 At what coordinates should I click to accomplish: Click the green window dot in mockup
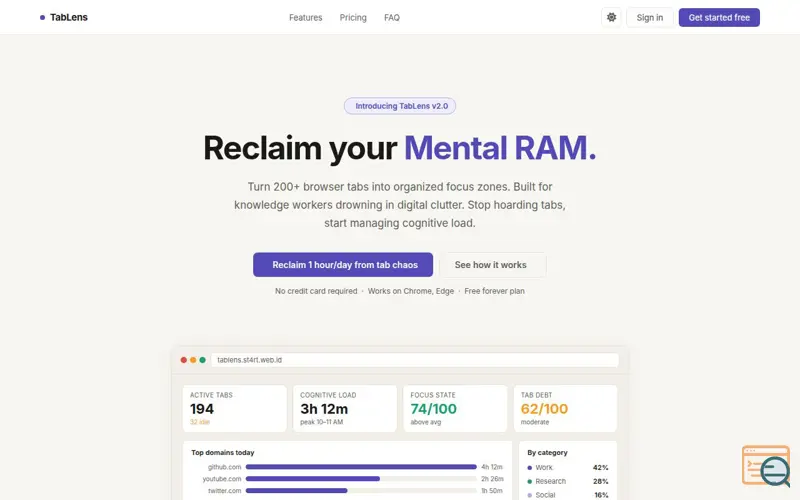[x=203, y=360]
